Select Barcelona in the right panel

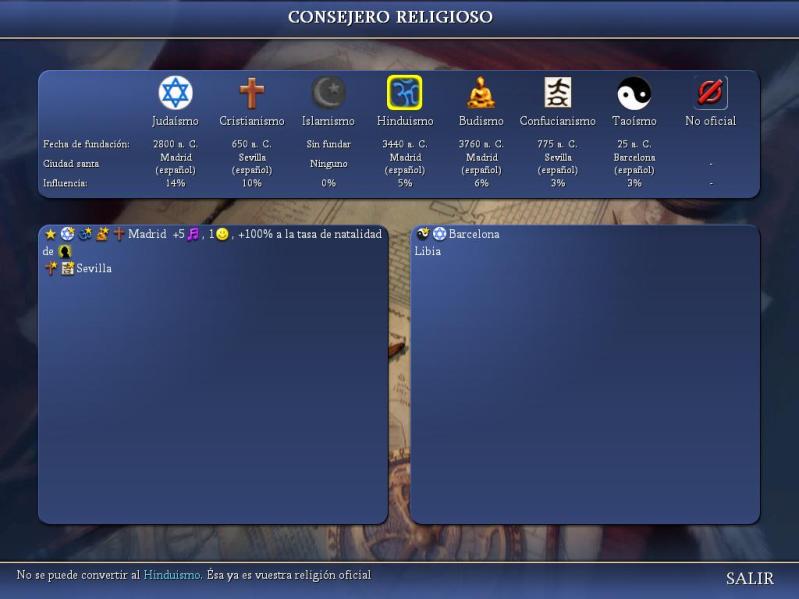474,234
